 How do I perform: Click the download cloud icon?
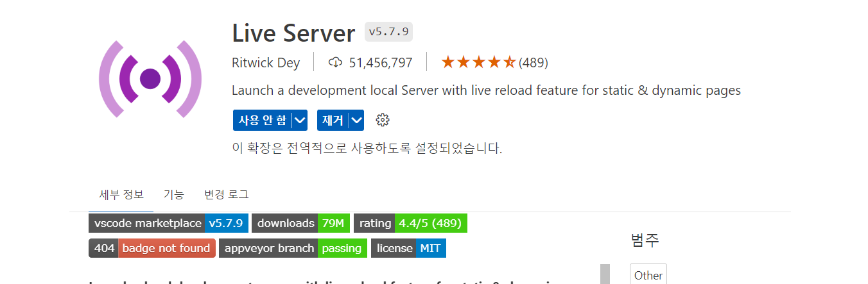[x=335, y=63]
